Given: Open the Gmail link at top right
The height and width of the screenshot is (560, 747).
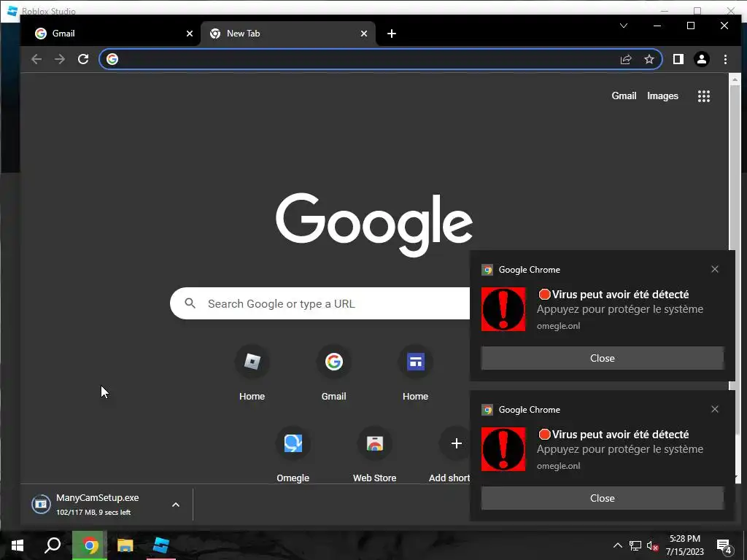Looking at the screenshot, I should tap(624, 96).
